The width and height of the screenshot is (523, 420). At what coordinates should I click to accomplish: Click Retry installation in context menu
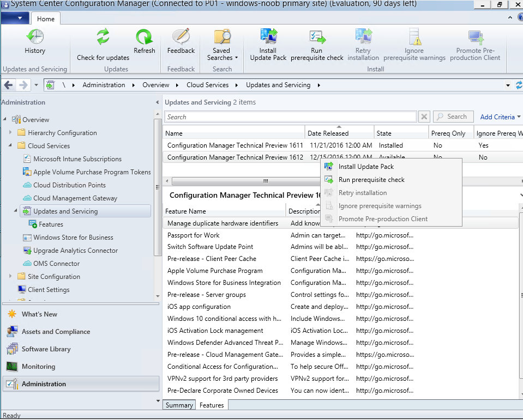[x=391, y=192]
